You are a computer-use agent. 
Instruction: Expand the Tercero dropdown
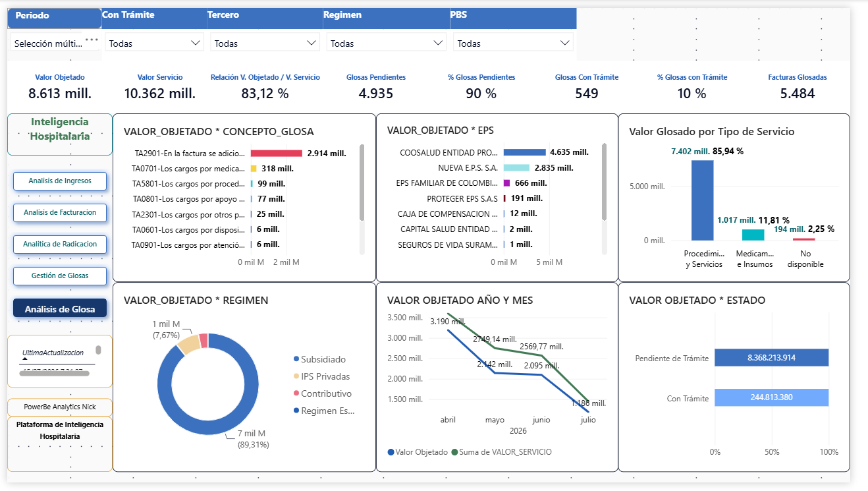(x=265, y=43)
